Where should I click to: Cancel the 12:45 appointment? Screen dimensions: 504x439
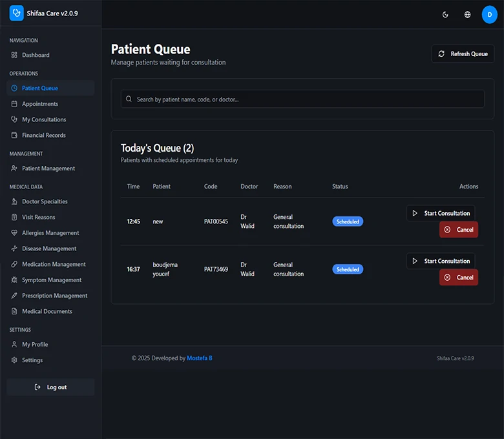click(459, 230)
